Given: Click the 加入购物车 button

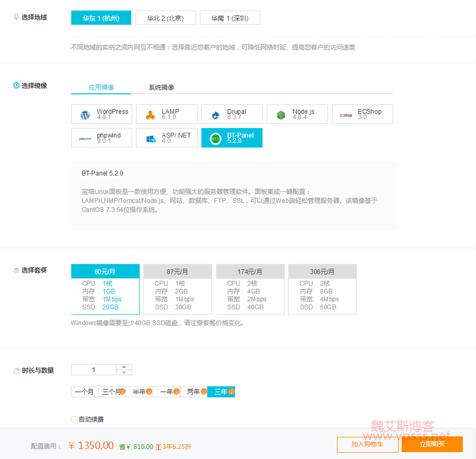Looking at the screenshot, I should pyautogui.click(x=367, y=444).
